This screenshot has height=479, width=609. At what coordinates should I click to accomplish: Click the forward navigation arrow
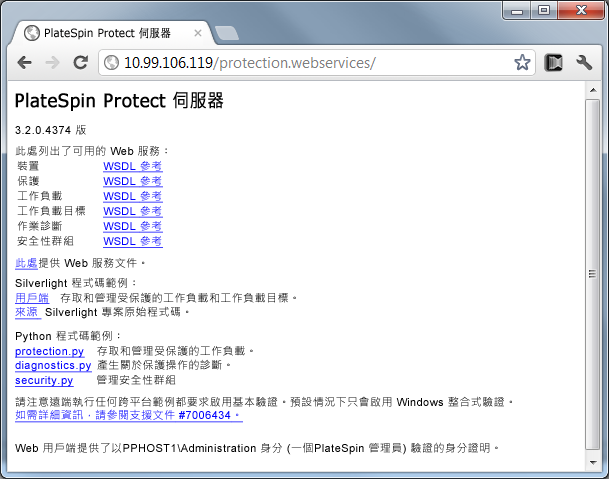[52, 63]
